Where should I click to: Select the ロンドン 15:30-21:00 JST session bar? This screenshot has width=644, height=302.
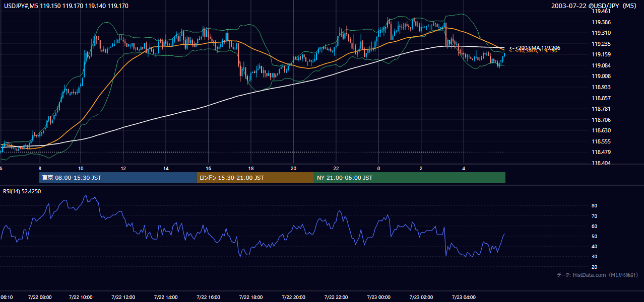click(255, 178)
